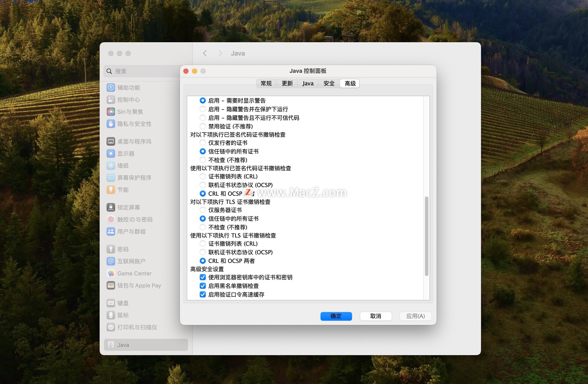The image size is (588, 384).
Task: Switch to the 高级 tab
Action: click(x=350, y=83)
